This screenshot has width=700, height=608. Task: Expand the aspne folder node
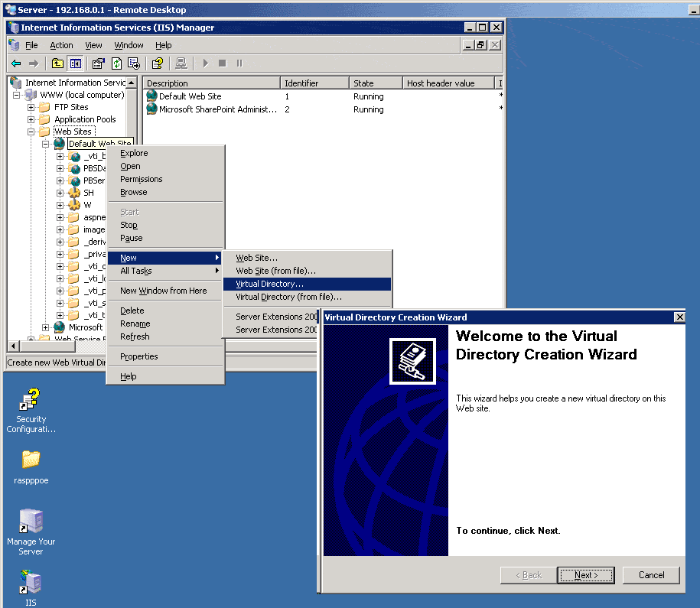[60, 217]
